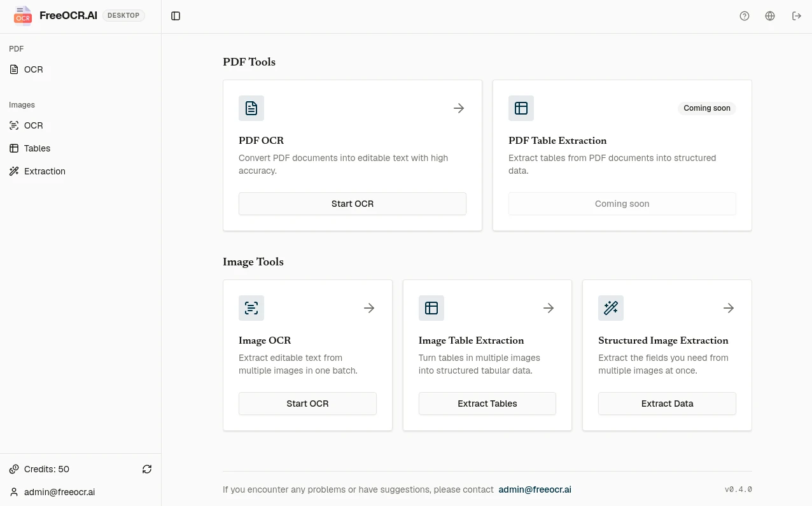Click the PDF OCR card arrow
The width and height of the screenshot is (812, 506).
click(459, 108)
